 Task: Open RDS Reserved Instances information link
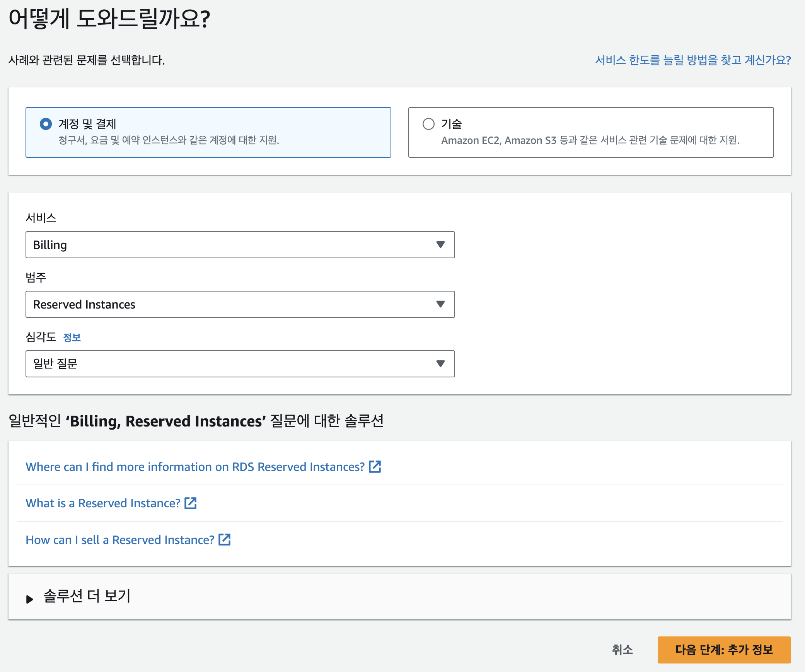click(195, 467)
